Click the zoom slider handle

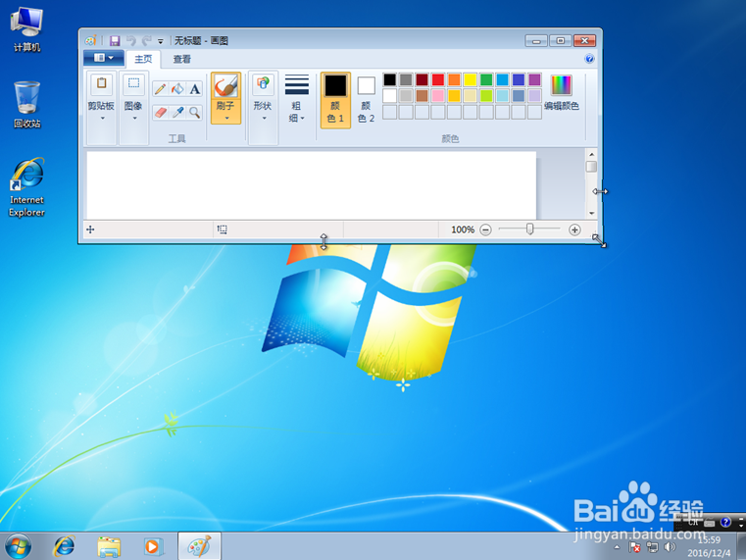[x=529, y=229]
